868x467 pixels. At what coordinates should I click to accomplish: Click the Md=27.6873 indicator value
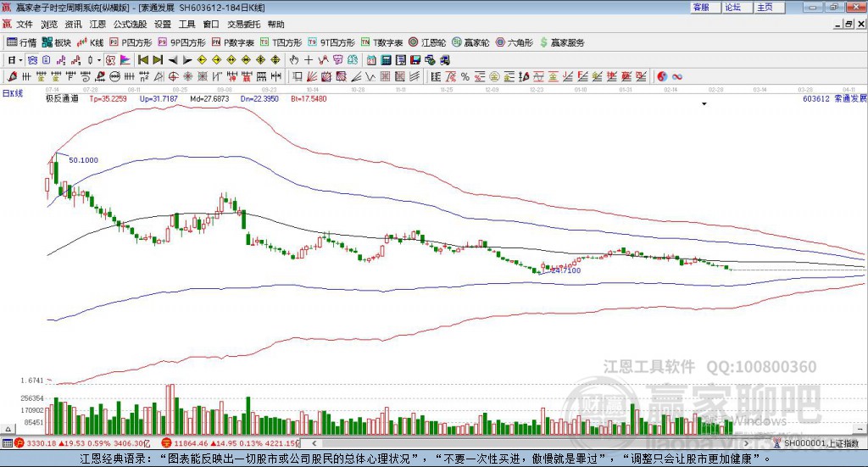[209, 98]
